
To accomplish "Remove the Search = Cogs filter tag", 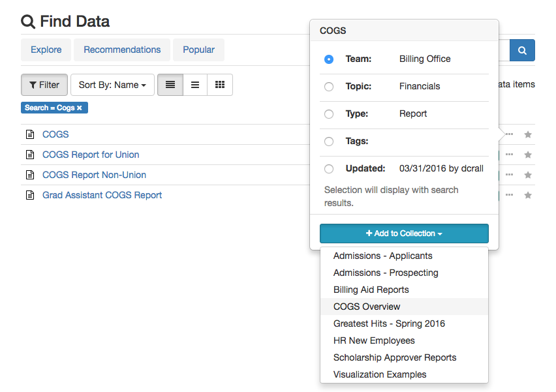I will click(x=80, y=108).
